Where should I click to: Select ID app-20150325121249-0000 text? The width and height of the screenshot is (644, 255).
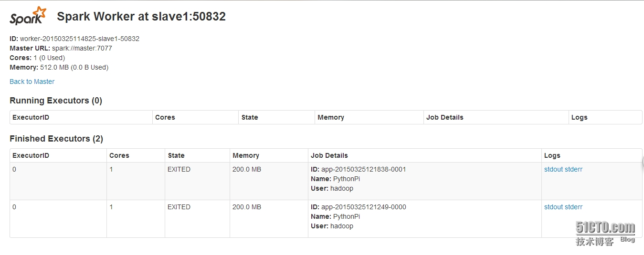pyautogui.click(x=359, y=207)
